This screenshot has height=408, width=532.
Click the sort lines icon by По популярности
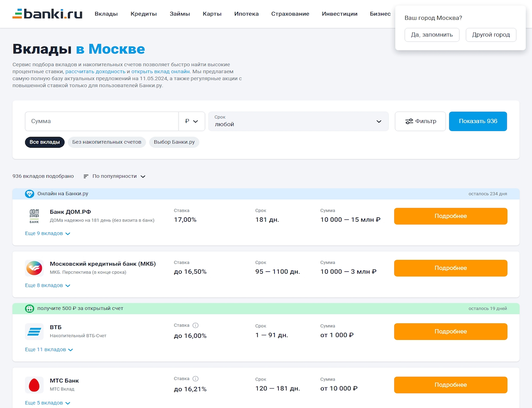(86, 177)
